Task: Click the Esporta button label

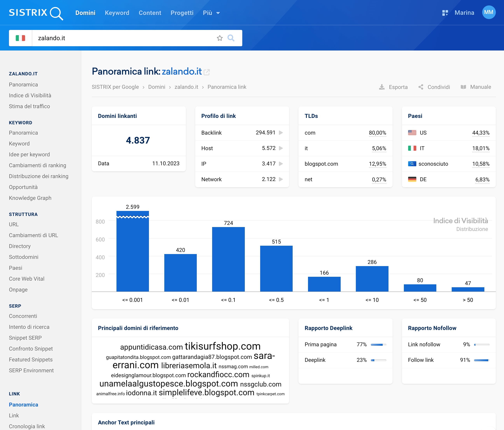Action: click(398, 87)
